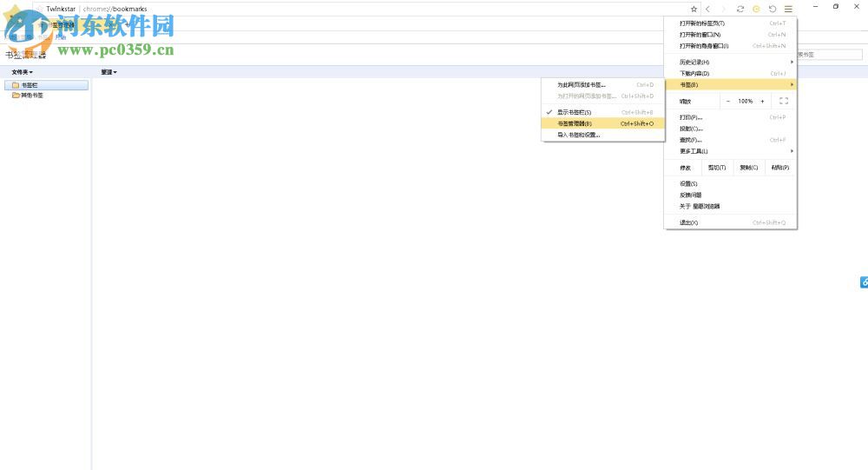This screenshot has height=470, width=868.
Task: Choose 打开新的隐身窗口 menu item
Action: (x=730, y=46)
